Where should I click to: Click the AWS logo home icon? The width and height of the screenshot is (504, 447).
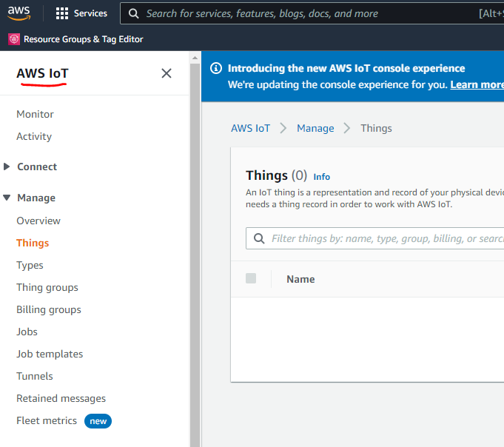[x=19, y=13]
